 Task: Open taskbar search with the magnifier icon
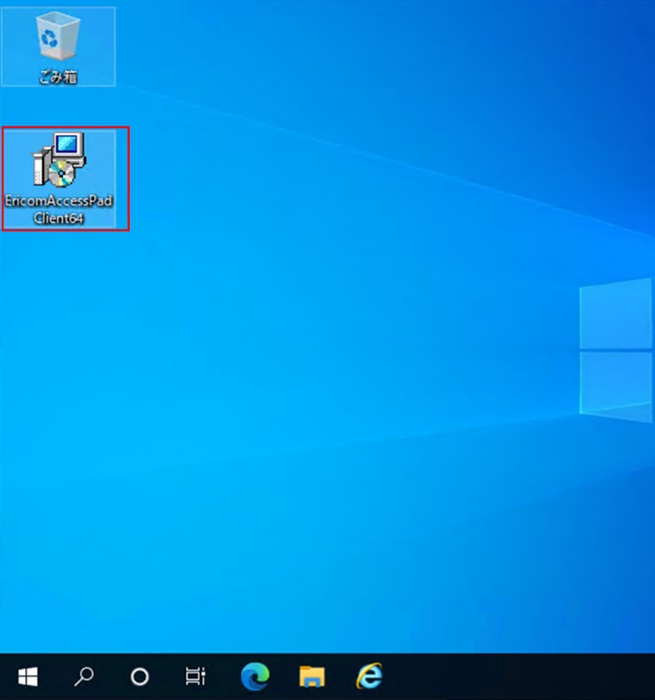click(84, 677)
